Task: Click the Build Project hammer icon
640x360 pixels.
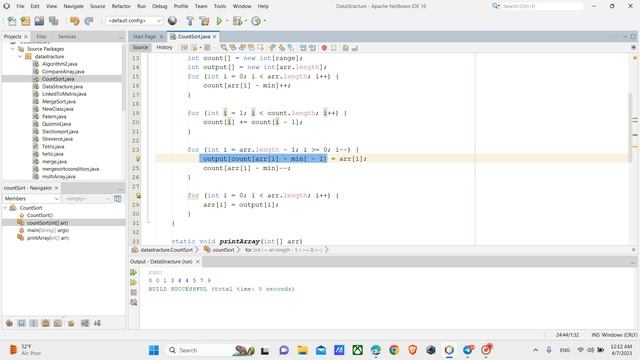Action: click(x=190, y=21)
